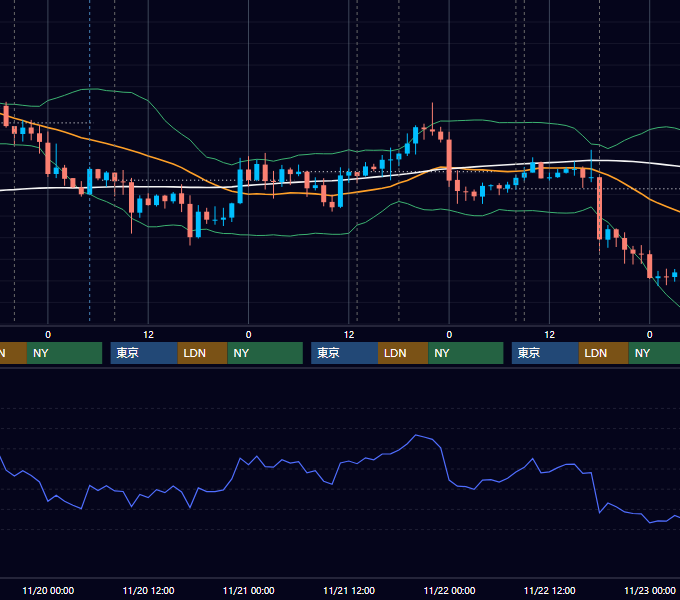
Task: Click the long red candle at 11/22 00:00
Action: coord(449,160)
